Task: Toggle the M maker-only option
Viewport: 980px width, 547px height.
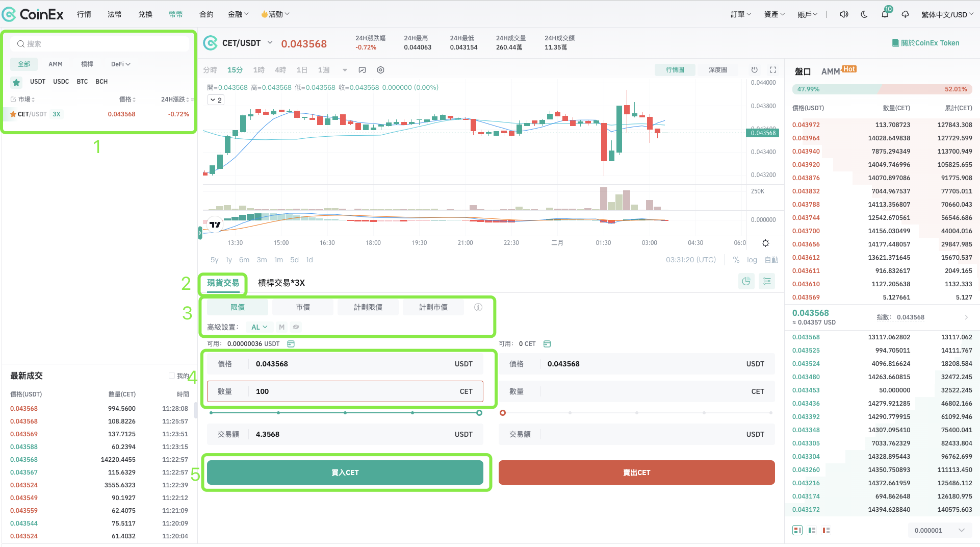Action: pos(281,327)
